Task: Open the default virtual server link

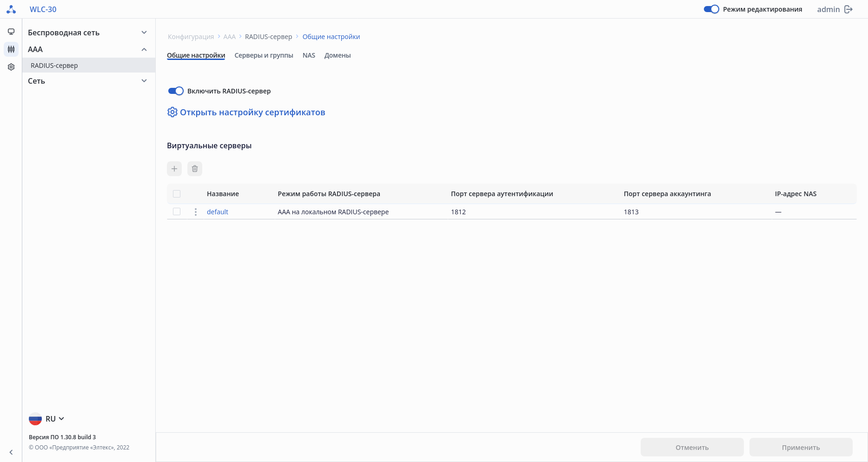Action: click(x=218, y=212)
